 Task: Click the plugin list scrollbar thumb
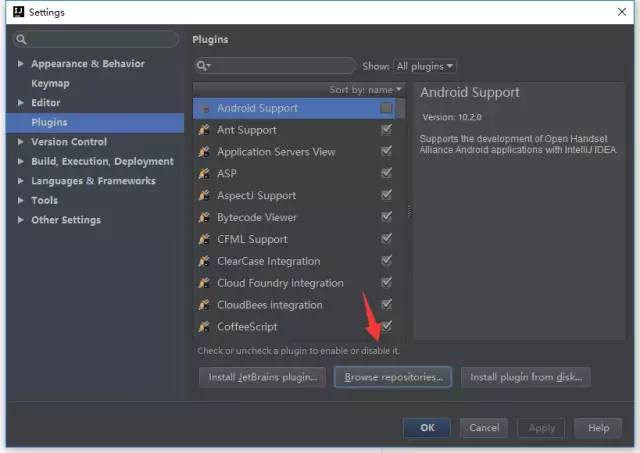[402, 109]
